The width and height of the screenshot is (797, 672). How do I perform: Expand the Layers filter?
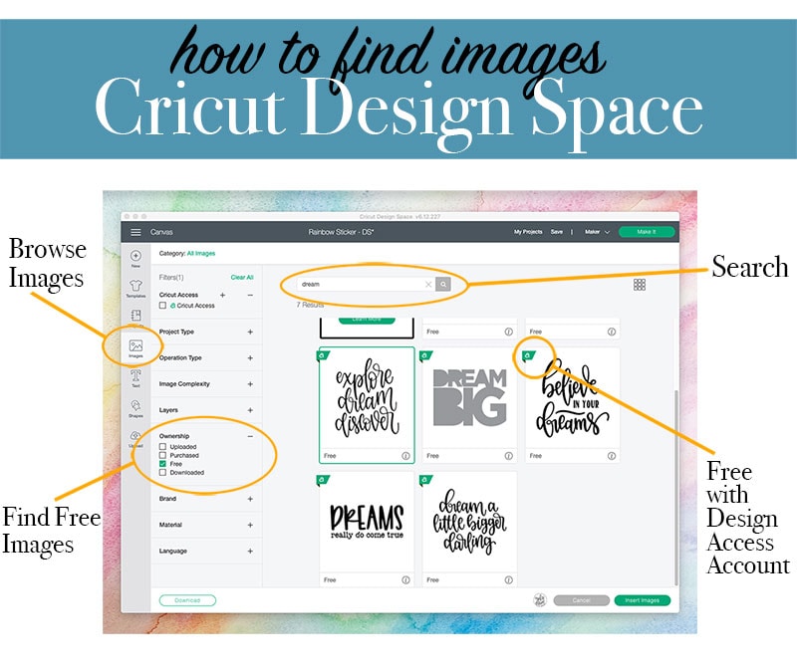(250, 410)
